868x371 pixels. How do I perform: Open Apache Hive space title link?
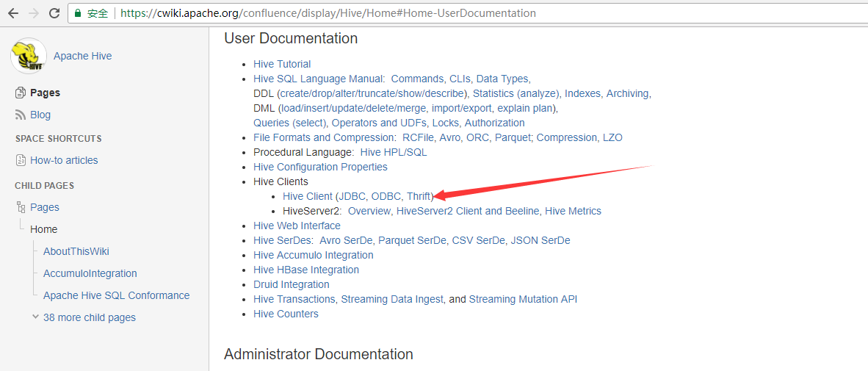[82, 56]
